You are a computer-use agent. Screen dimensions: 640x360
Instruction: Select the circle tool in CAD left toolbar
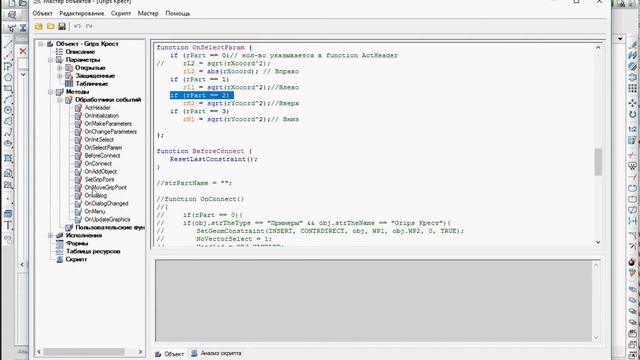(x=8, y=110)
